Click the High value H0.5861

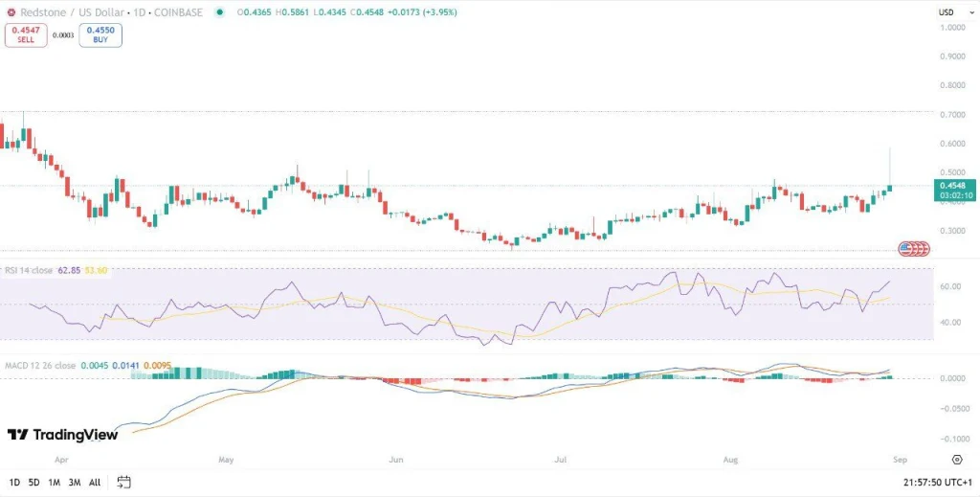pyautogui.click(x=294, y=11)
